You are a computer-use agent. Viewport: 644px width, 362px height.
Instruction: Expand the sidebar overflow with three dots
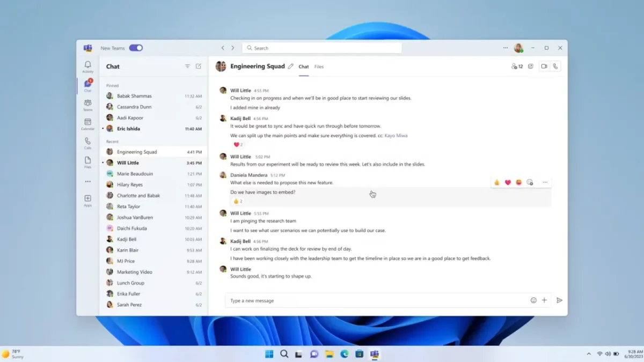pos(87,182)
